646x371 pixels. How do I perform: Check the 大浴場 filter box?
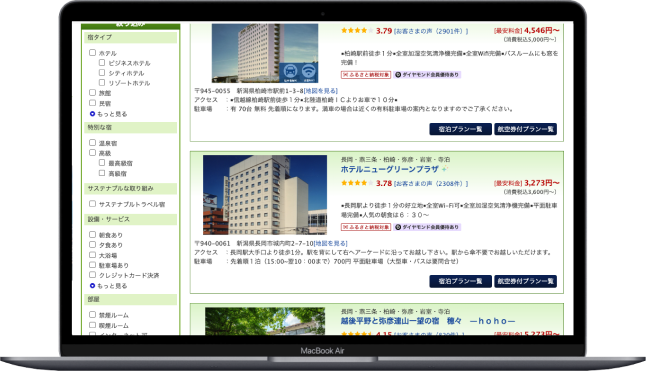92,255
